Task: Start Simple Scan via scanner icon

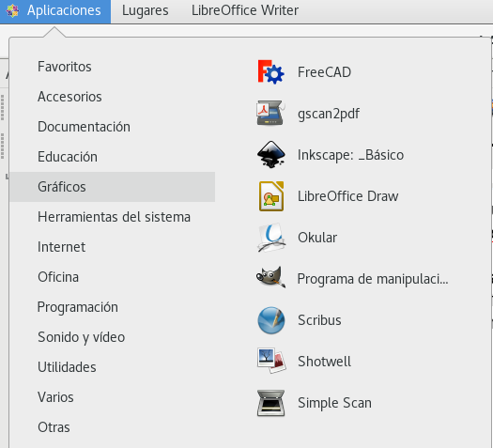Action: coord(270,403)
